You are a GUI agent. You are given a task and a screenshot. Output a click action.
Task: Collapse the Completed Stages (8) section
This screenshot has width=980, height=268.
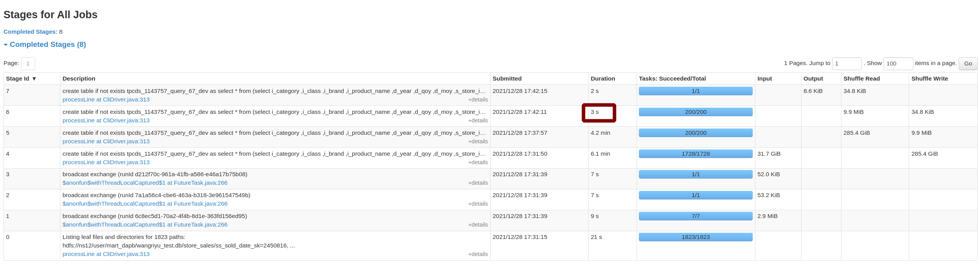[x=45, y=45]
